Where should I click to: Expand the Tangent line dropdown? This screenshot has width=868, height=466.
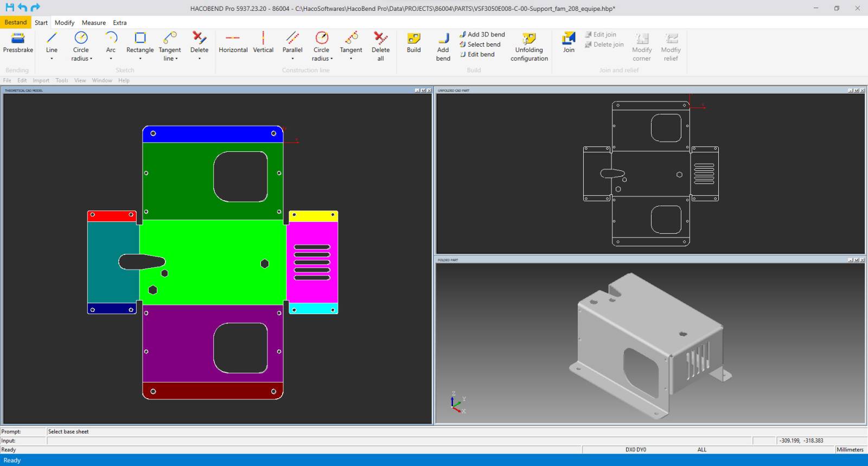176,59
